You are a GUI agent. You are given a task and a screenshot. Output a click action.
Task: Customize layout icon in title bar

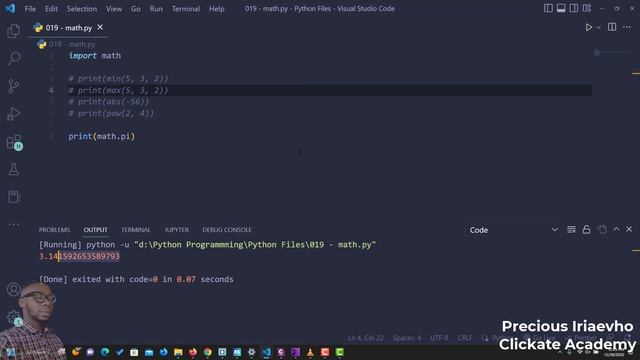[x=587, y=8]
